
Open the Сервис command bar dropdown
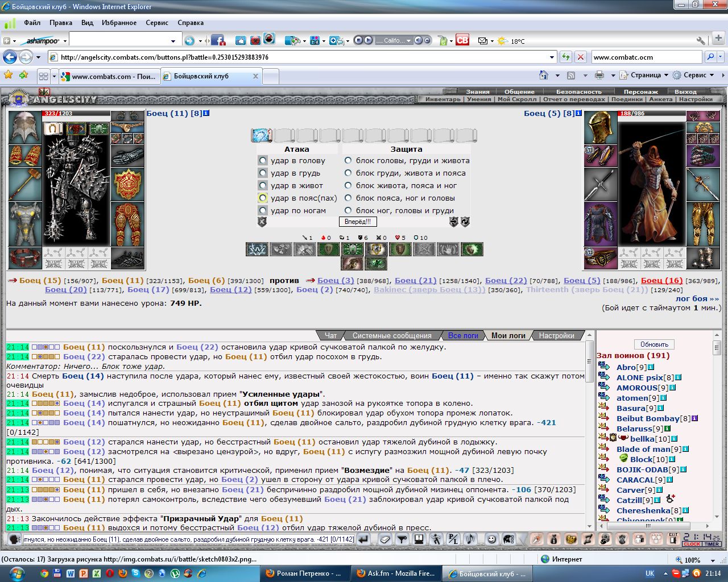click(693, 75)
